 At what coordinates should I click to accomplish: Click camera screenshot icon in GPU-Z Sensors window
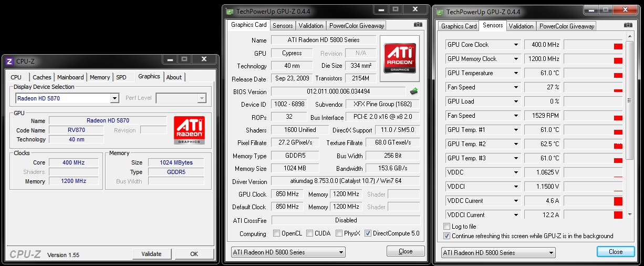click(627, 25)
